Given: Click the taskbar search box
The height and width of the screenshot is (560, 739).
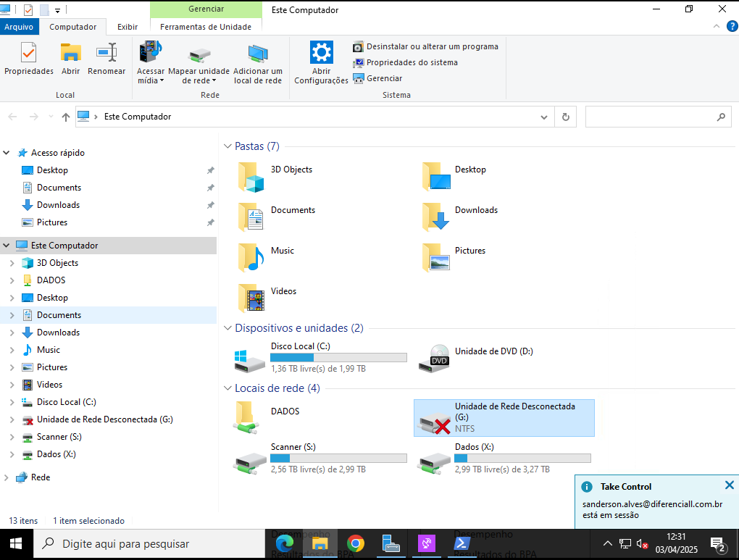Looking at the screenshot, I should click(x=149, y=544).
